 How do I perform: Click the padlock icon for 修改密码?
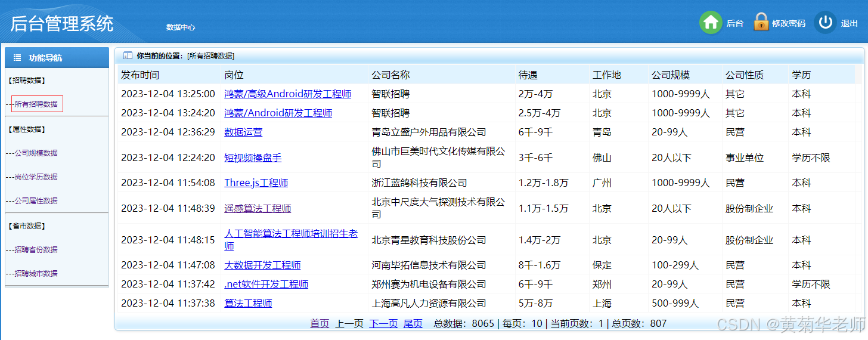tap(761, 22)
